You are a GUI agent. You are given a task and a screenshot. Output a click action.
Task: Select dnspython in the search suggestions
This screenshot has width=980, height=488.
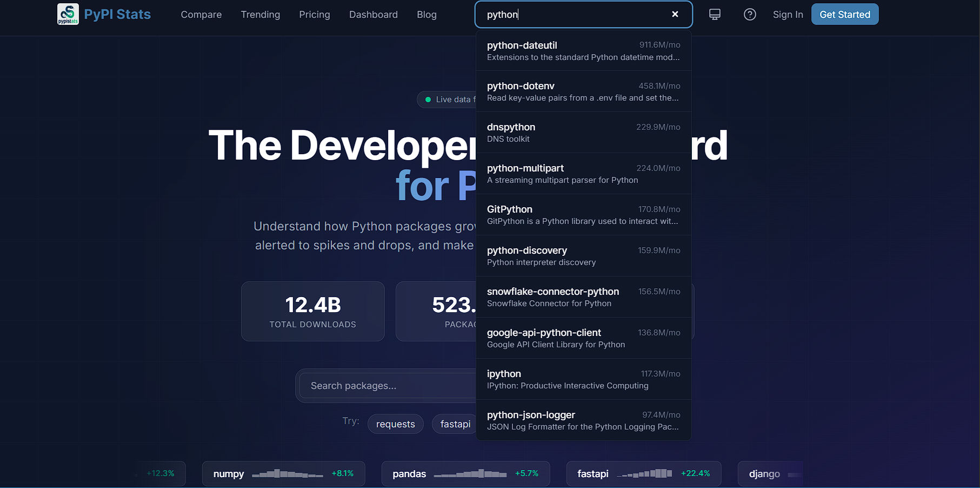tap(583, 133)
